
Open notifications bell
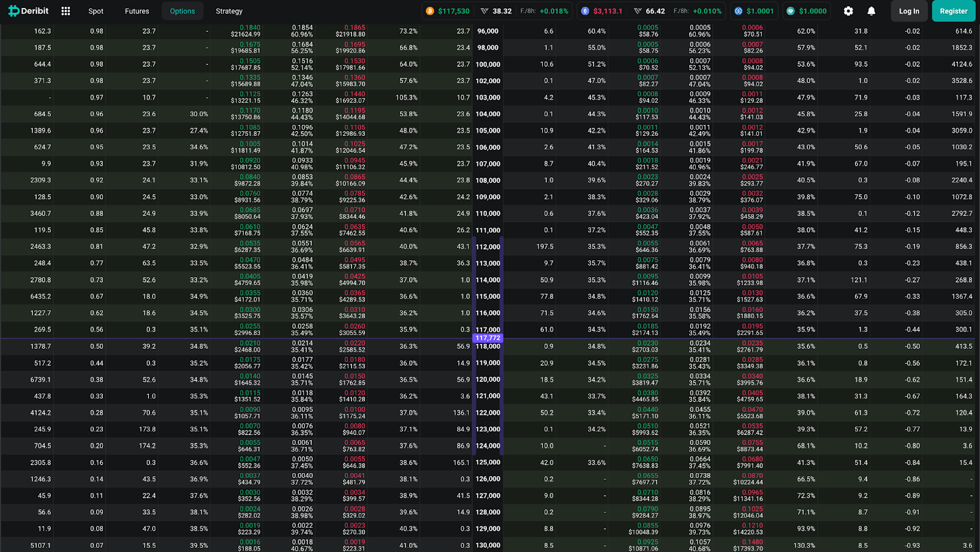tap(871, 11)
